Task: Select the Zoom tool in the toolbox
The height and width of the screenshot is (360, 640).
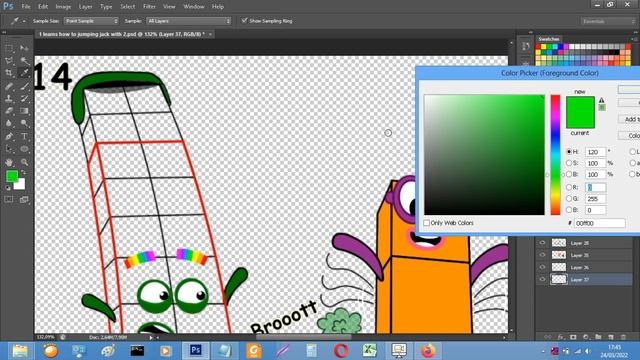Action: coord(24,162)
